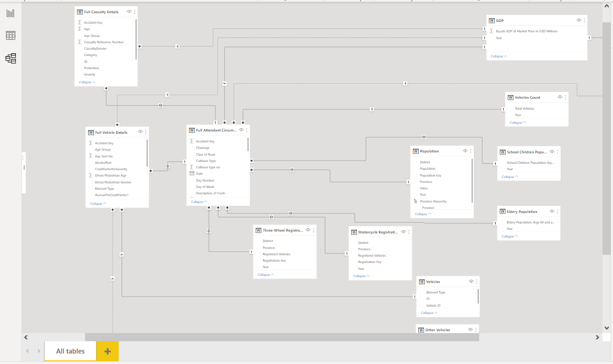
Task: Select Total Vehicles field in Vehicles Count
Action: (x=525, y=109)
